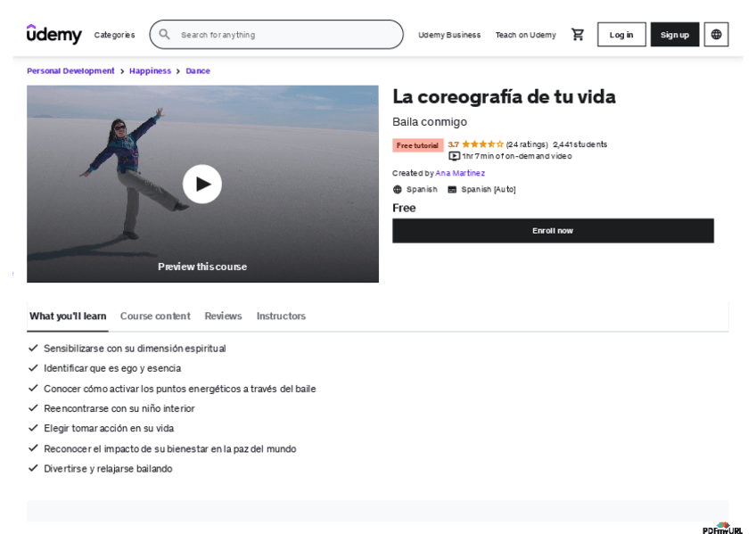The height and width of the screenshot is (534, 756).
Task: Click the search input field
Action: (267, 34)
